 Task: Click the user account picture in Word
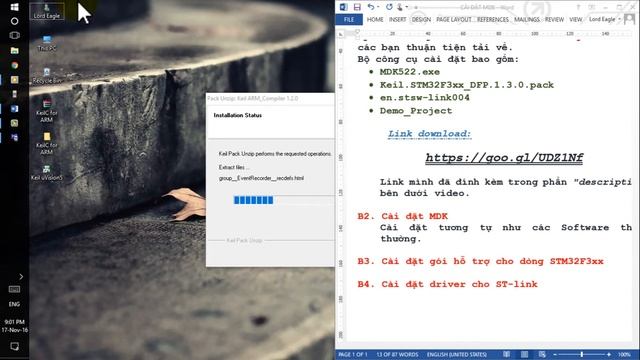click(629, 19)
